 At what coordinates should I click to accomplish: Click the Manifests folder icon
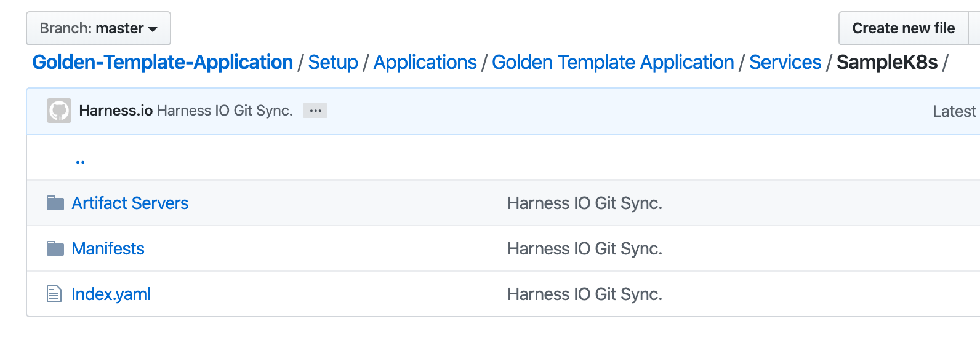(x=55, y=248)
